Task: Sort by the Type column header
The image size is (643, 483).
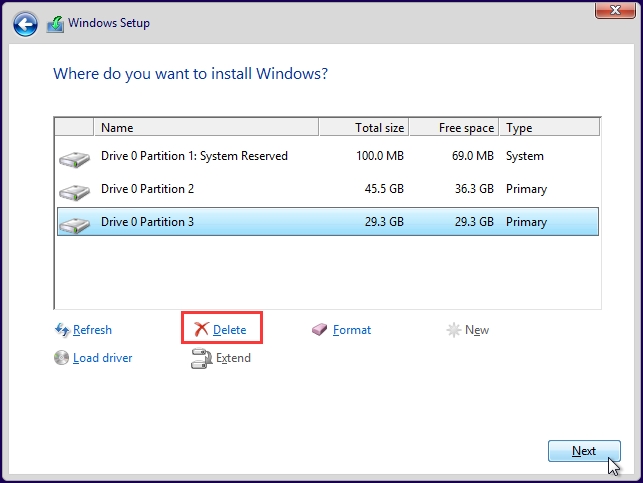Action: 549,128
